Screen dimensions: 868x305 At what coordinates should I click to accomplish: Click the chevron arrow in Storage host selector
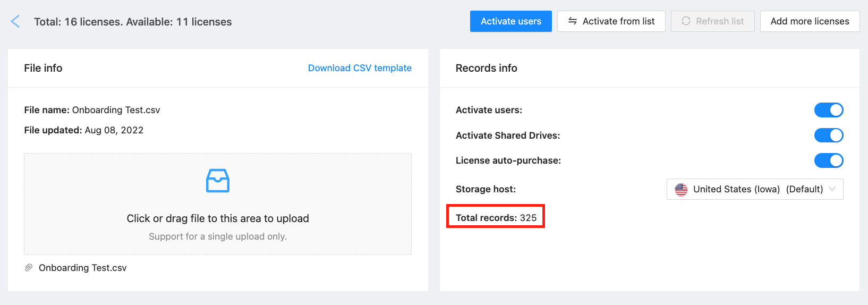[832, 189]
